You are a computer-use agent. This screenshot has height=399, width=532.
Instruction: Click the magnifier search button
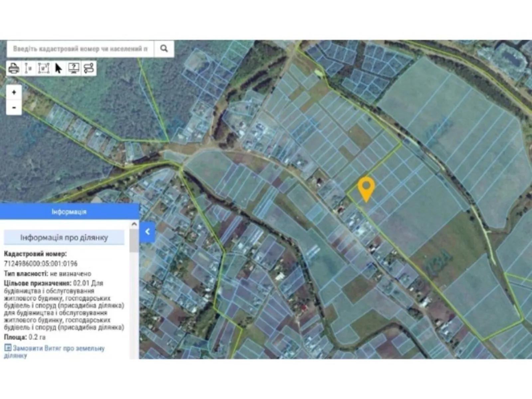click(x=164, y=49)
